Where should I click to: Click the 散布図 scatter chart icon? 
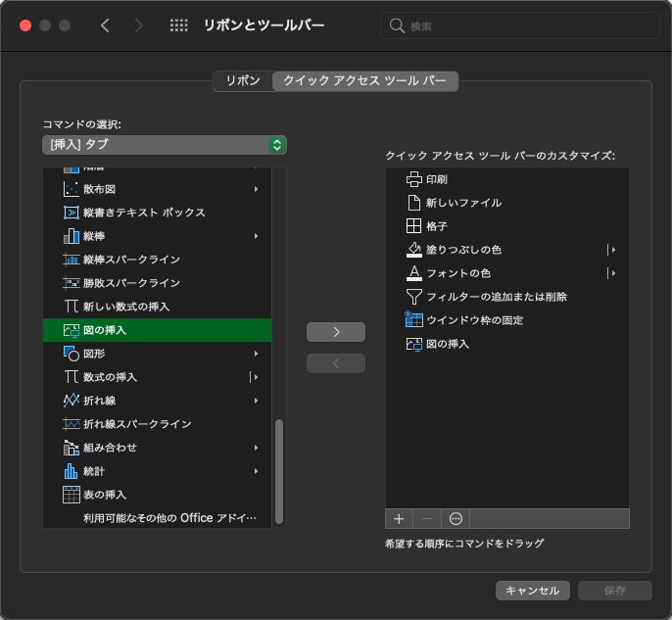click(71, 189)
